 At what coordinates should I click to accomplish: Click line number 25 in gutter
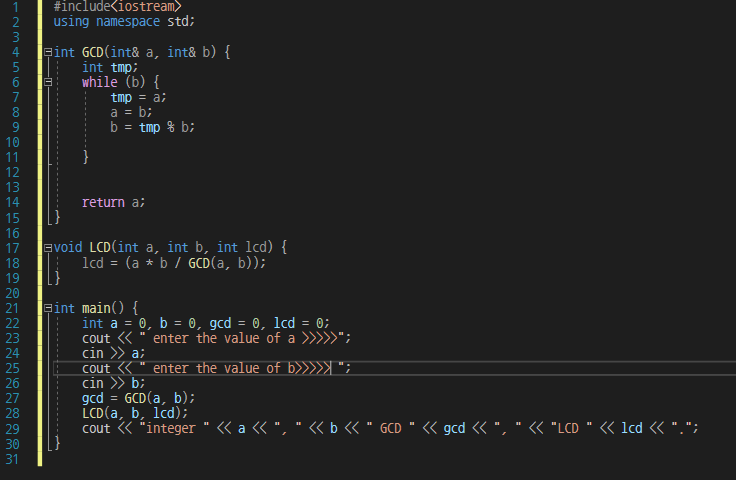pos(12,368)
